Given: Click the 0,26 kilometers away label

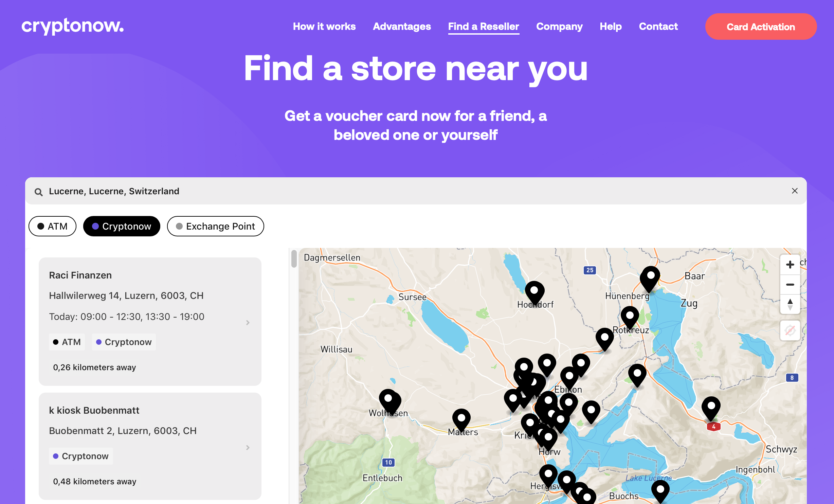Looking at the screenshot, I should 94,367.
